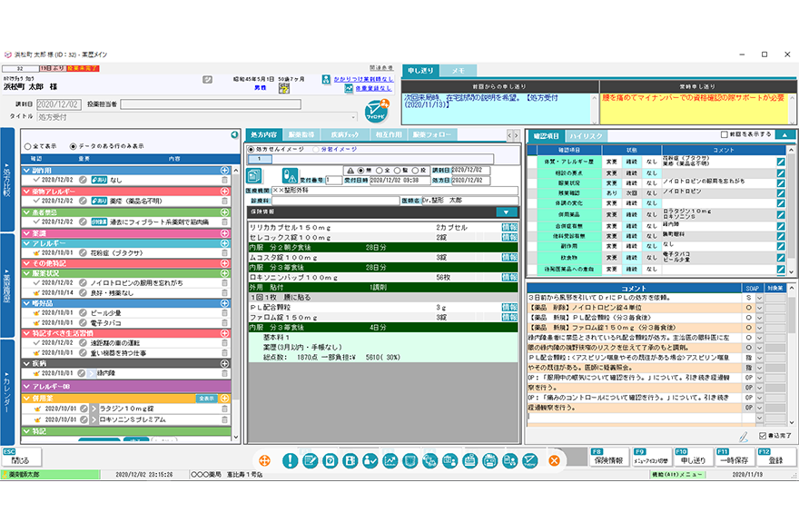The height and width of the screenshot is (532, 799).
Task: Expand the 保険情報 dropdown arrow
Action: click(x=507, y=212)
